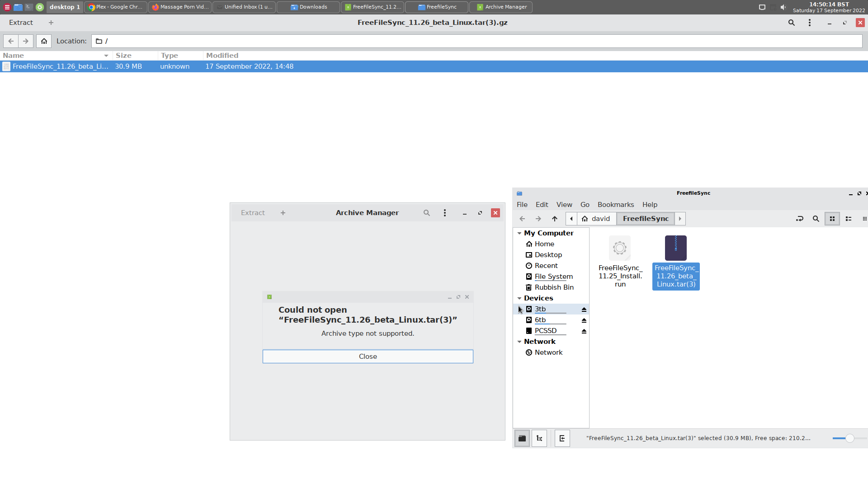
Task: Close the 'Could not open' error dialog
Action: pyautogui.click(x=368, y=357)
